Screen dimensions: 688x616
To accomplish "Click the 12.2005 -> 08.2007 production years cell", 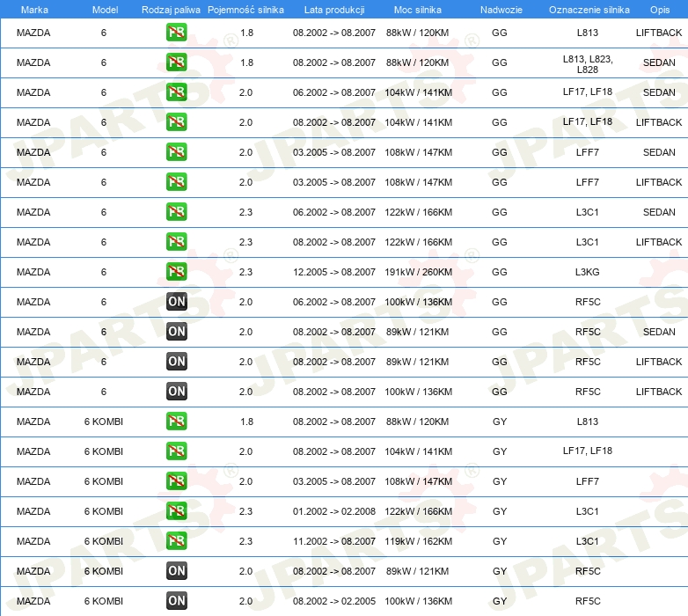I will [334, 272].
